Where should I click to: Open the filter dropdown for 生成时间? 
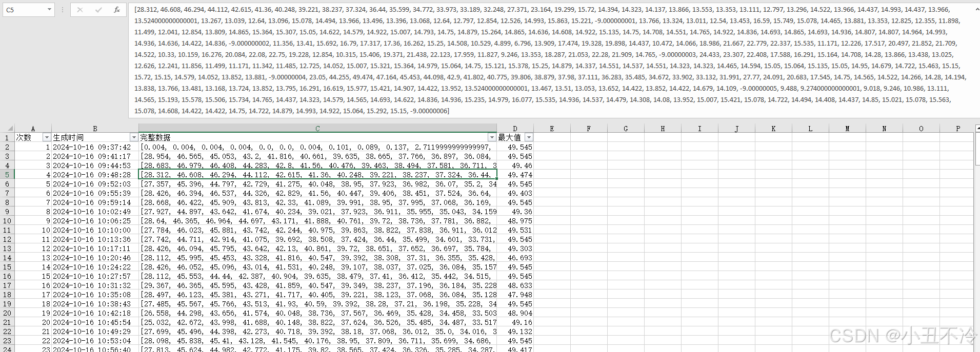pyautogui.click(x=134, y=137)
